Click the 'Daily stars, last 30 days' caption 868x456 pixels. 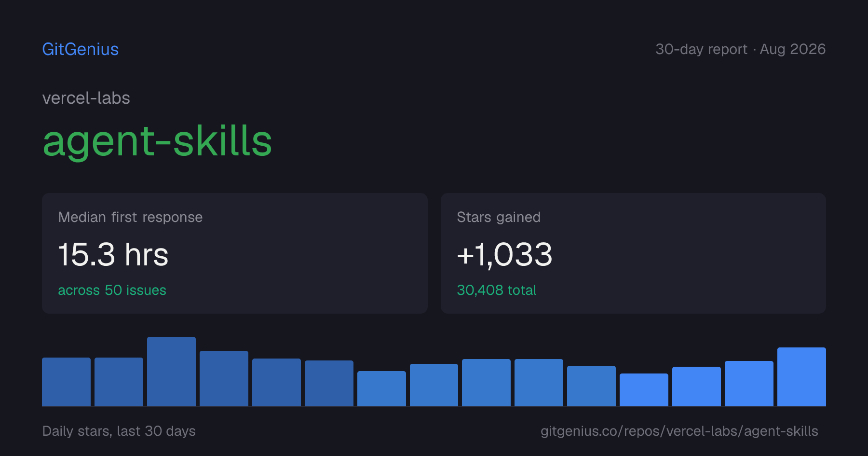tap(119, 431)
